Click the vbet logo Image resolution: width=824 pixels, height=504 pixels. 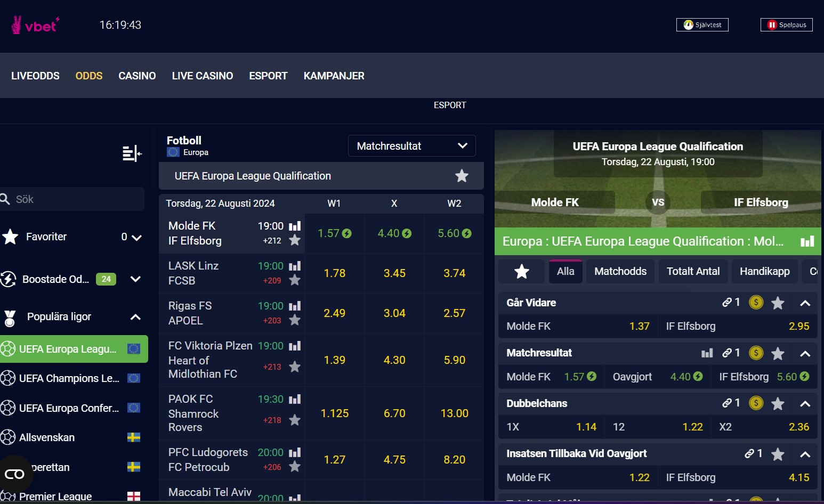click(x=35, y=25)
